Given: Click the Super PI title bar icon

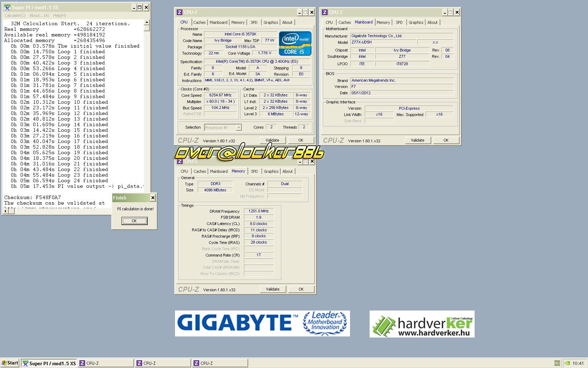Looking at the screenshot, I should (x=7, y=7).
